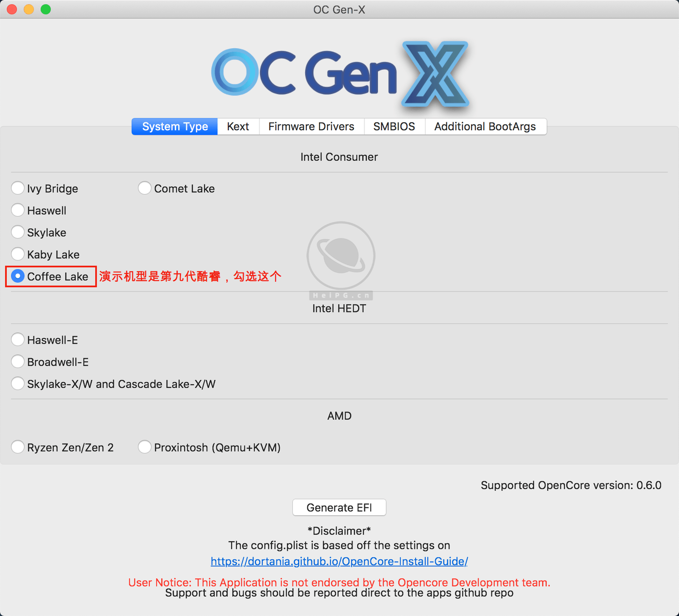Click the green zoom window button

46,9
